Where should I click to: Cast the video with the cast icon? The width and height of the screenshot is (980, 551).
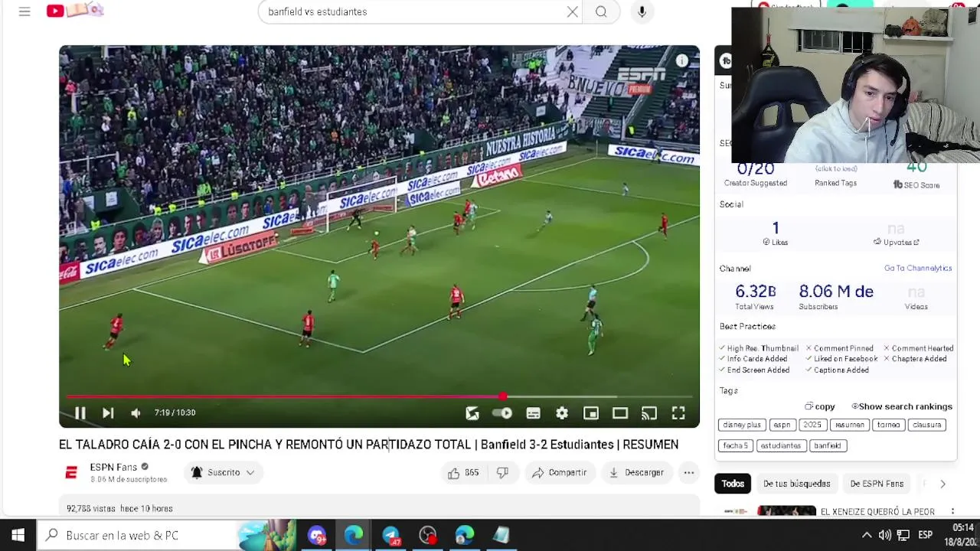649,413
